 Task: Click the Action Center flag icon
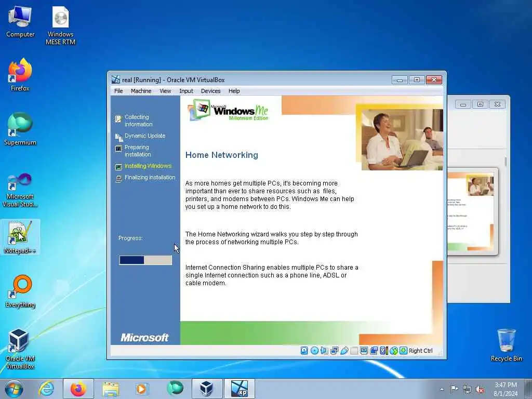[454, 389]
